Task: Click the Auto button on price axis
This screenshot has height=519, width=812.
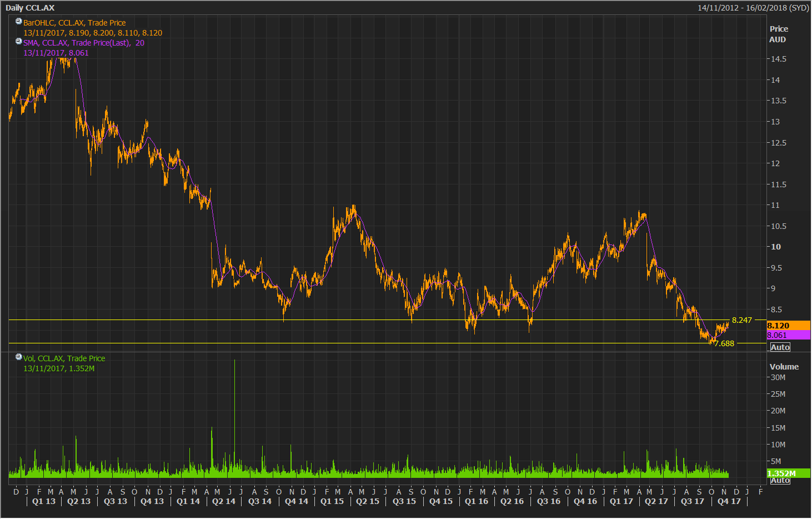Action: coord(780,347)
